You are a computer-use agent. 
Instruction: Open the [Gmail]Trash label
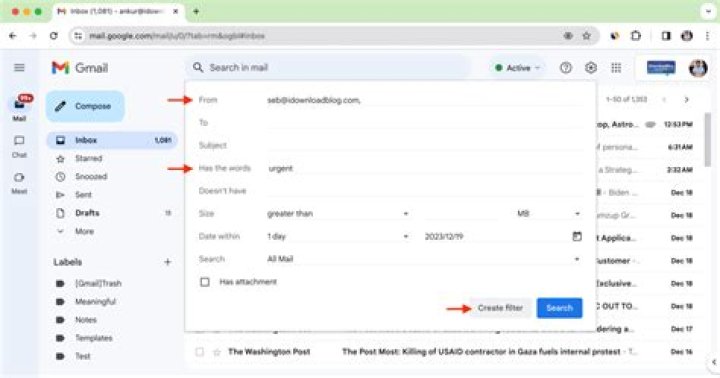click(98, 283)
